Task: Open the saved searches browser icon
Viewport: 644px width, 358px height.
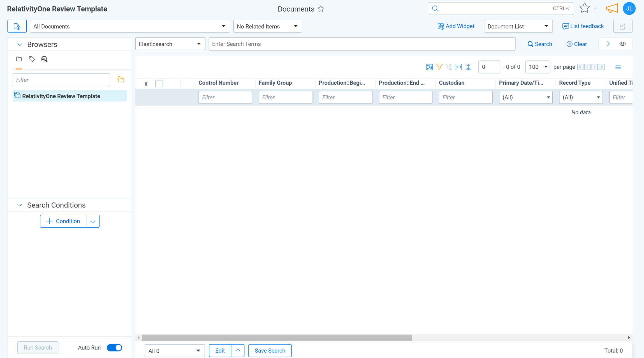Action: [x=44, y=59]
